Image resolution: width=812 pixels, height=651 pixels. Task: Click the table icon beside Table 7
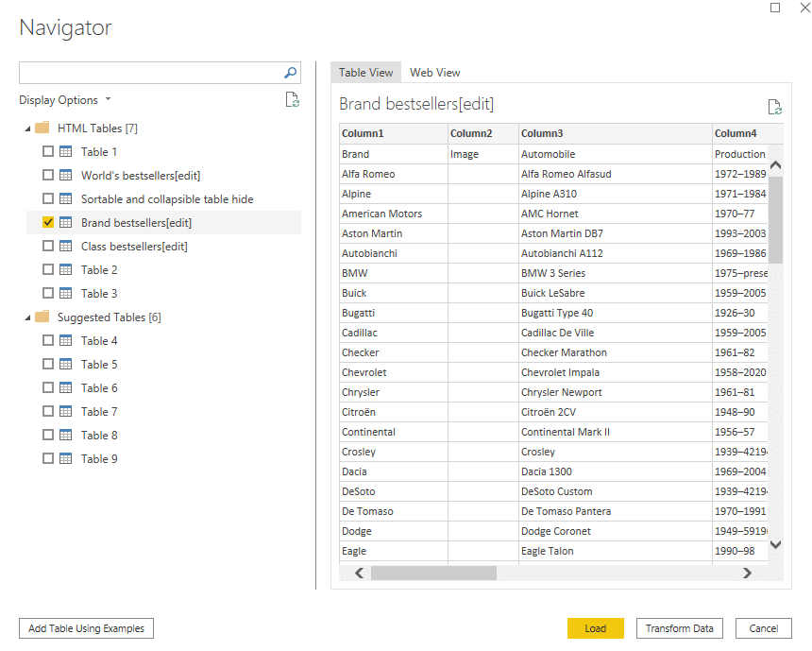tap(66, 411)
